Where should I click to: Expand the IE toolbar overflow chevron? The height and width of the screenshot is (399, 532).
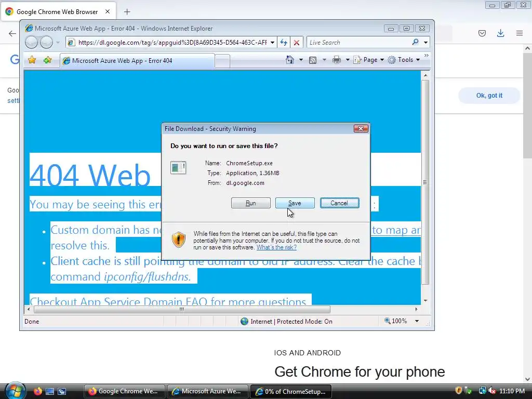pyautogui.click(x=427, y=55)
